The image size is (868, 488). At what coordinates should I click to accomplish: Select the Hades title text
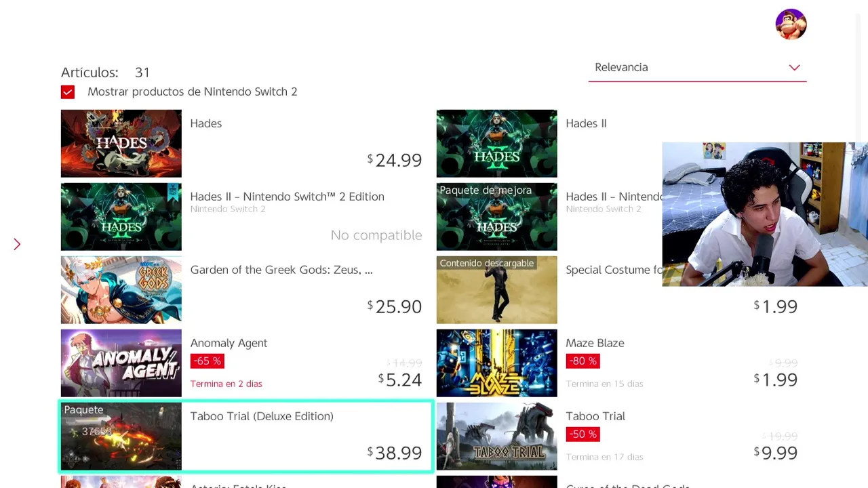coord(206,123)
